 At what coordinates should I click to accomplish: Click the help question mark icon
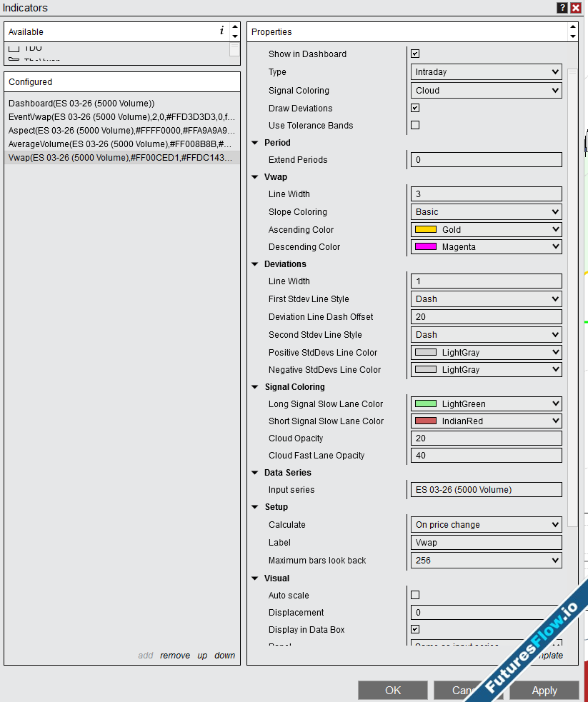pyautogui.click(x=562, y=8)
